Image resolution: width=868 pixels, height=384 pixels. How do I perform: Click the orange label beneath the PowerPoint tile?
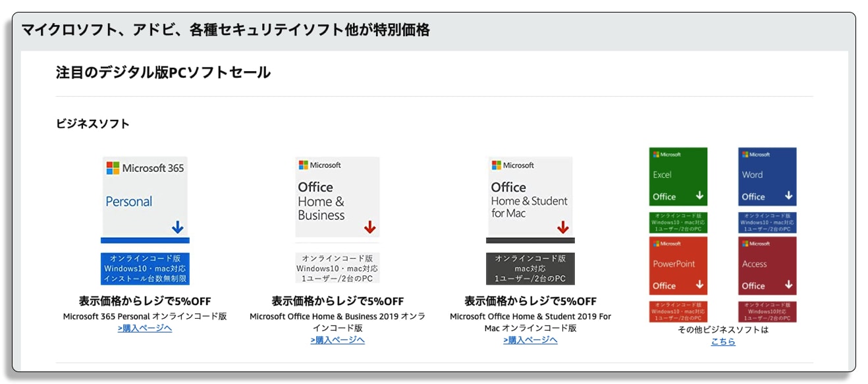pos(678,312)
